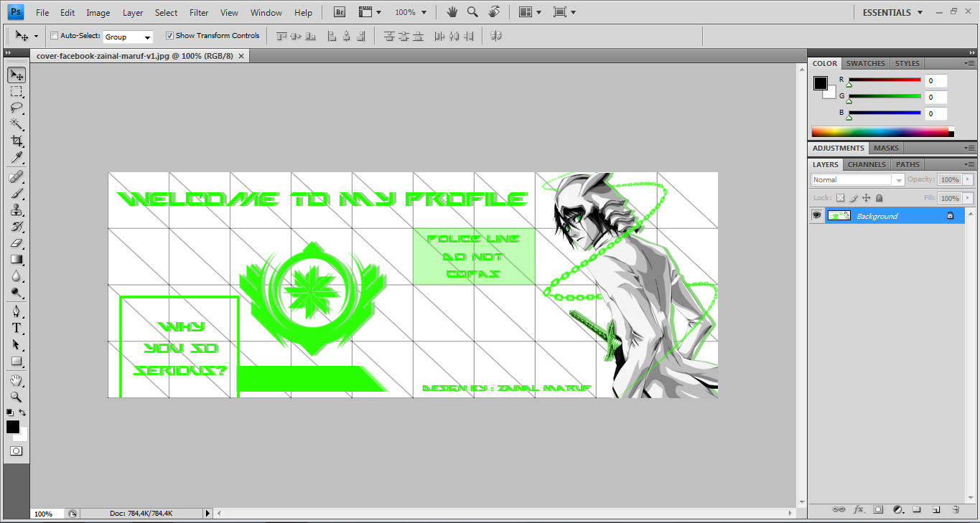The height and width of the screenshot is (523, 980).
Task: Toggle lock all
Action: [879, 198]
